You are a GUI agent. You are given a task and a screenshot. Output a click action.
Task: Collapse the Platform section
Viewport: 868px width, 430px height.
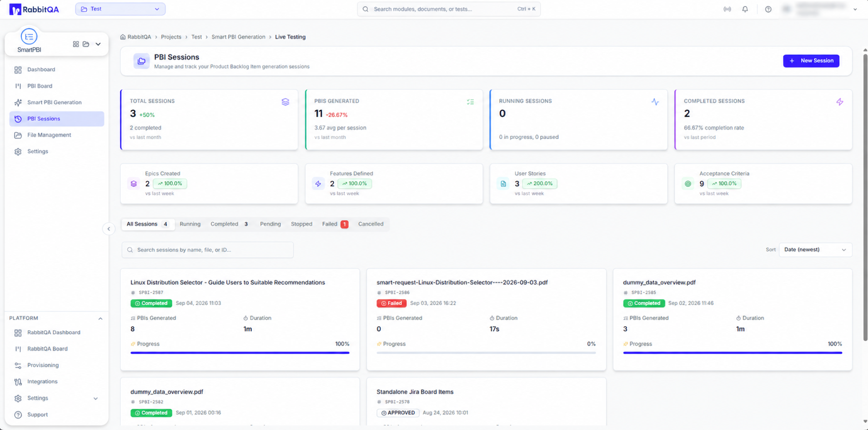(100, 318)
